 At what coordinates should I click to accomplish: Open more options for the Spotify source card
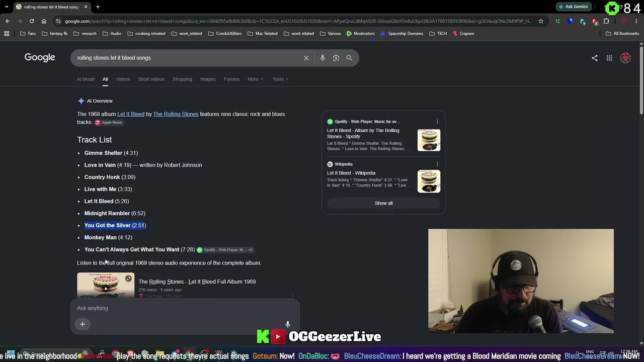click(x=437, y=122)
